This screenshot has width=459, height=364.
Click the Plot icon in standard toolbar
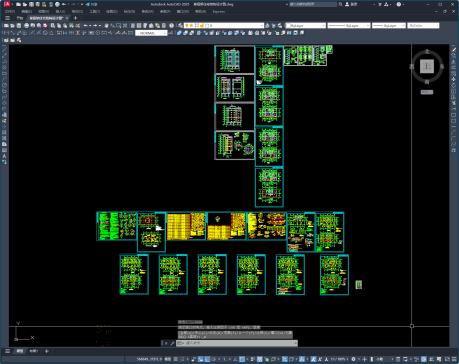[x=26, y=25]
